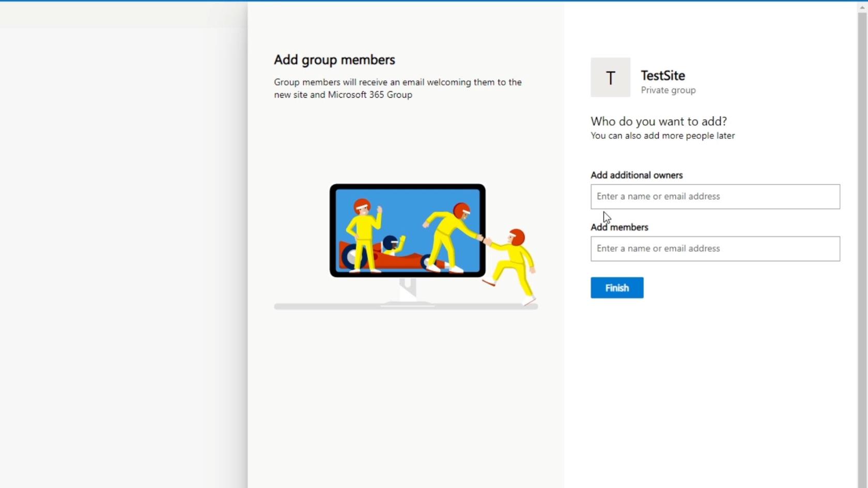This screenshot has height=488, width=868.
Task: Click the "Add group members" heading
Action: pos(334,60)
